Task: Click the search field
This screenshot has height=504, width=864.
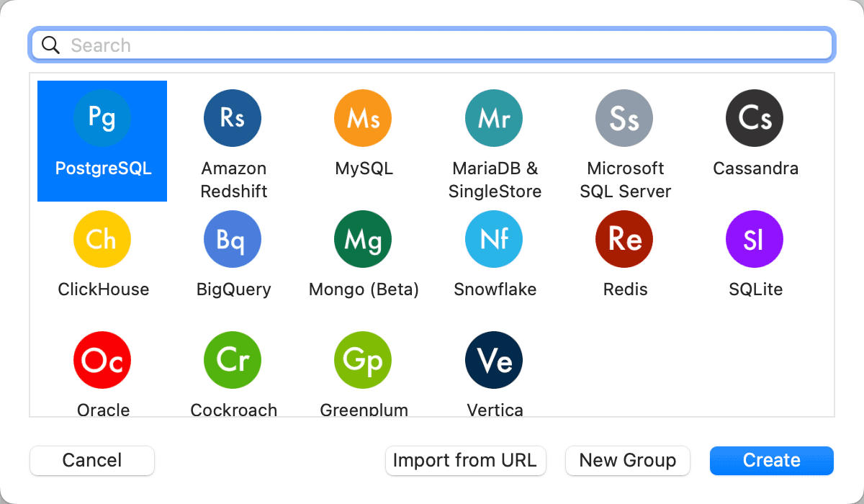Action: (x=431, y=44)
